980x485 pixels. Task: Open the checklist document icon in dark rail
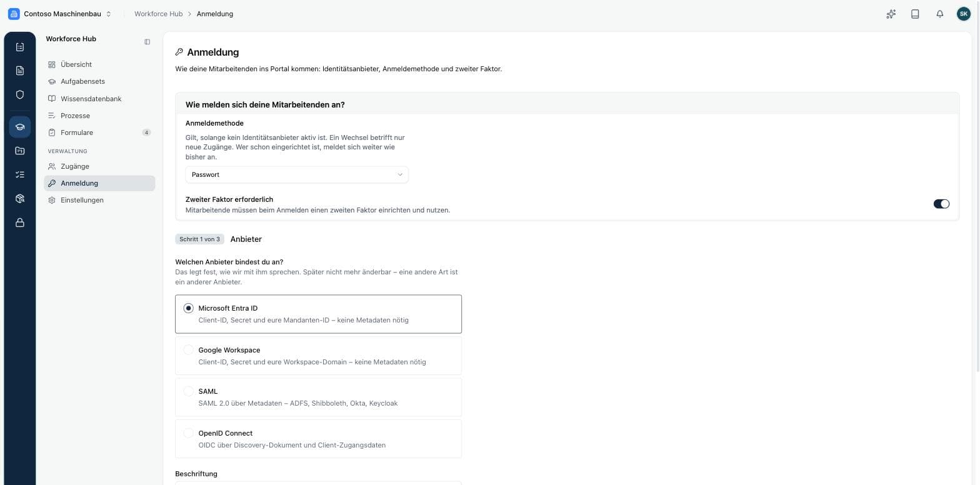pyautogui.click(x=19, y=47)
